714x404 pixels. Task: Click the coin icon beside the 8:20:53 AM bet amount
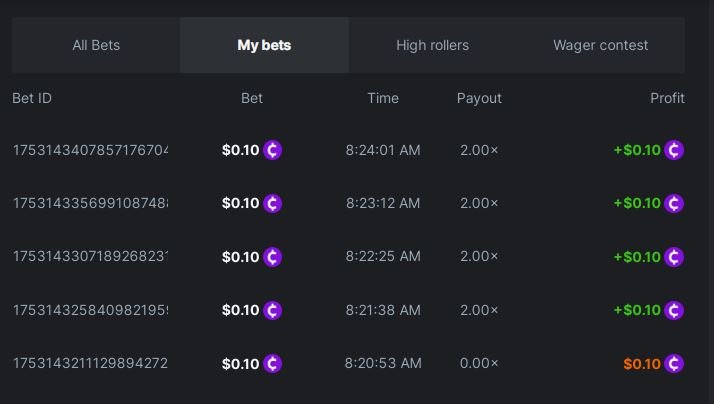pyautogui.click(x=273, y=364)
